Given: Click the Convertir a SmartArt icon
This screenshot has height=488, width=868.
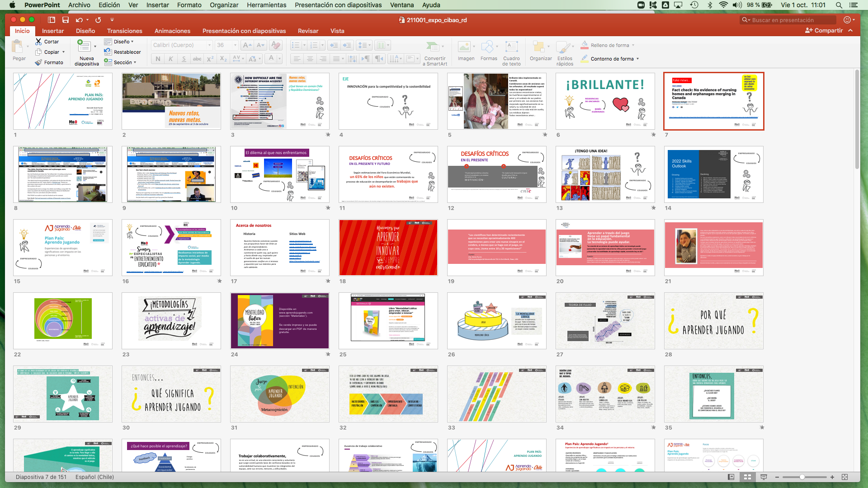Looking at the screenshot, I should pos(433,47).
